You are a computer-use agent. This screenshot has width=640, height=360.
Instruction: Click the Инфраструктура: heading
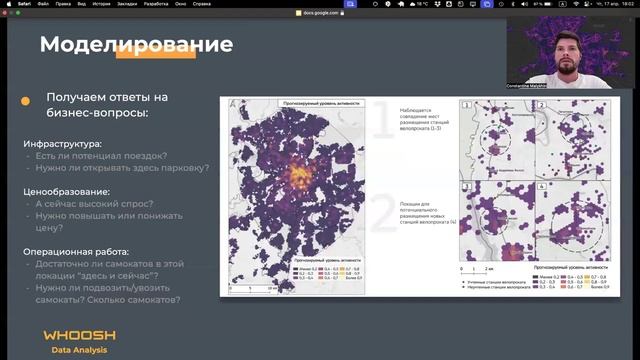(62, 144)
